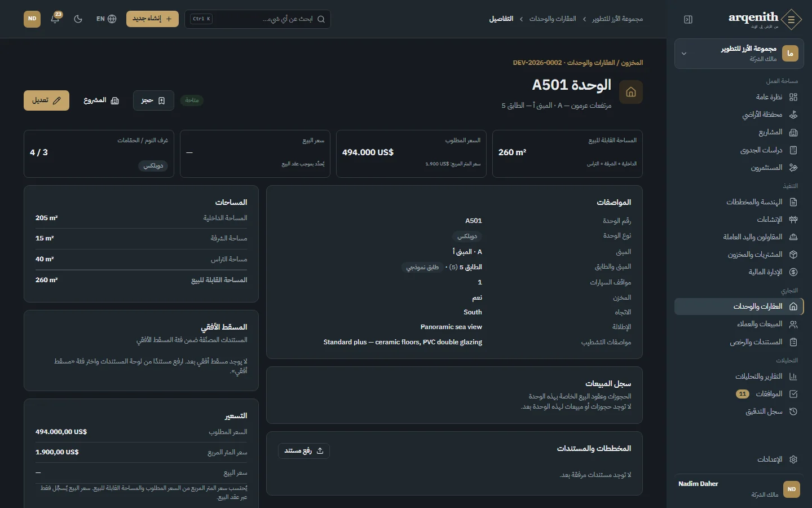Go to المشاريع projects section
The height and width of the screenshot is (508, 812).
(x=738, y=132)
